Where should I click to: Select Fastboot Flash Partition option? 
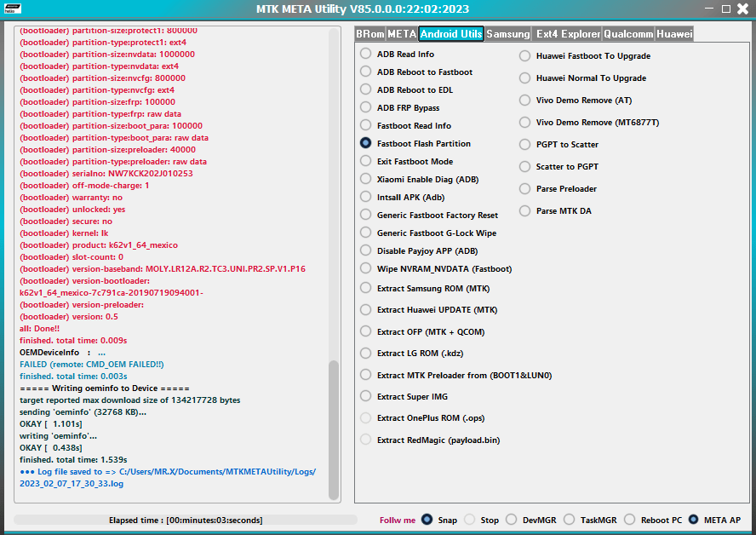[365, 143]
